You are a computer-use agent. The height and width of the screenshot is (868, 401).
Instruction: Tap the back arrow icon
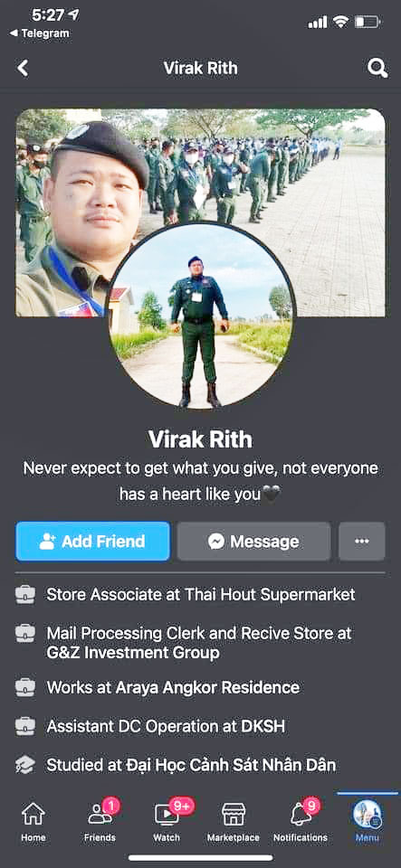(23, 69)
